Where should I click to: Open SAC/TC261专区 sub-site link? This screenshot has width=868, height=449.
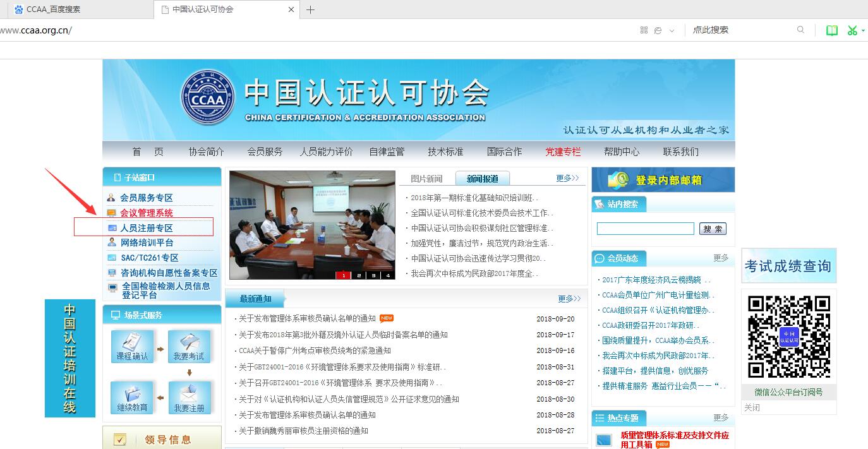coord(149,258)
